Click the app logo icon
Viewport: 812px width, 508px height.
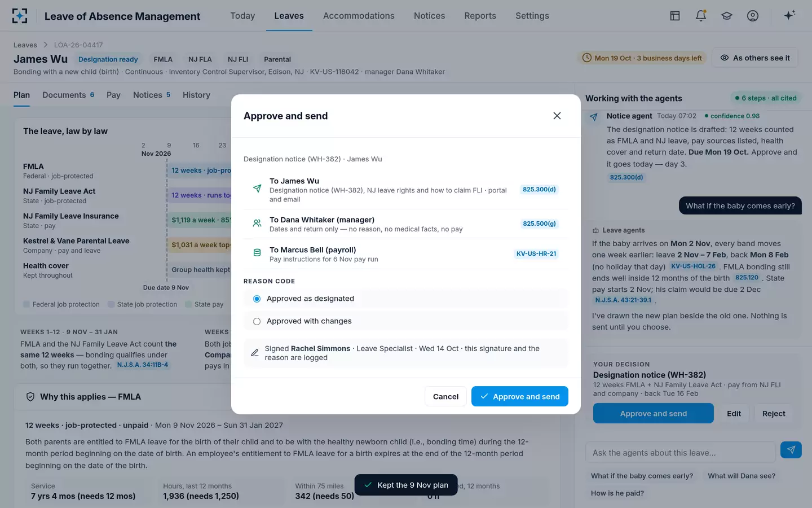pyautogui.click(x=20, y=16)
